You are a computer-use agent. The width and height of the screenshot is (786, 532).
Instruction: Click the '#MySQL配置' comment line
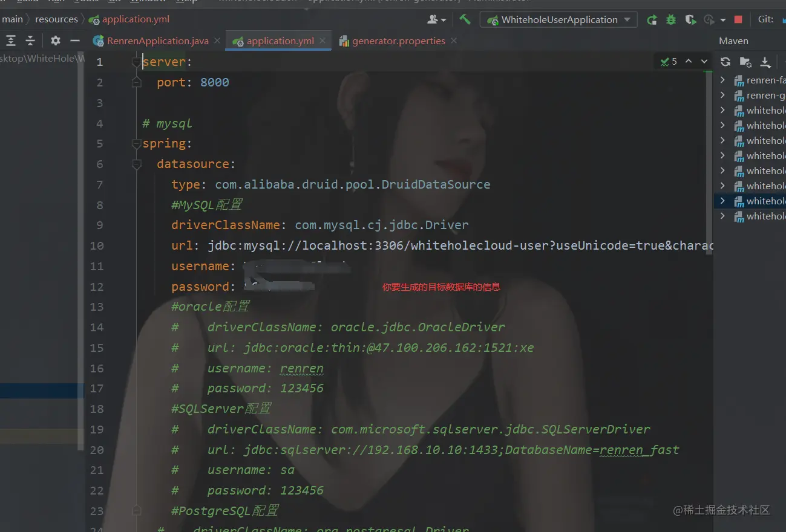pos(207,205)
